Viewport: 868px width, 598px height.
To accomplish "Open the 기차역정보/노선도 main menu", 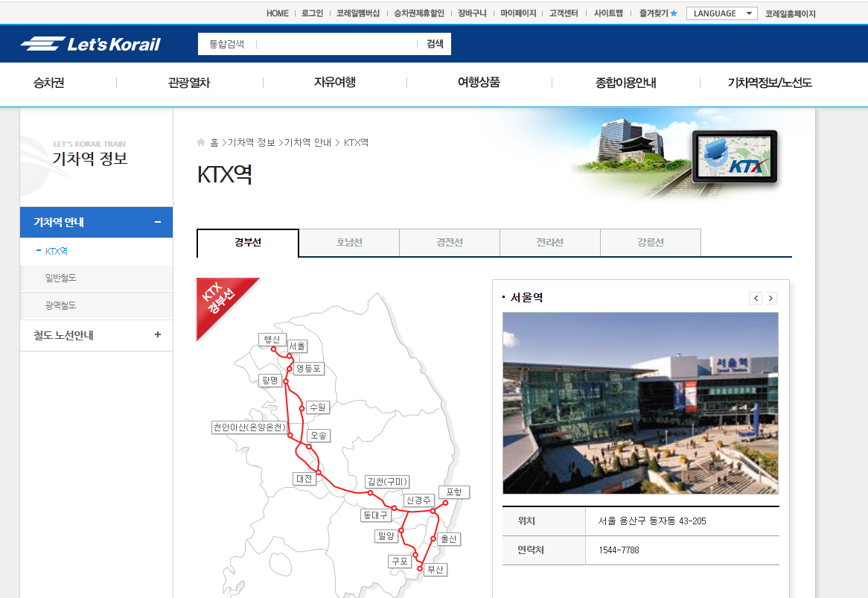I will coord(770,83).
